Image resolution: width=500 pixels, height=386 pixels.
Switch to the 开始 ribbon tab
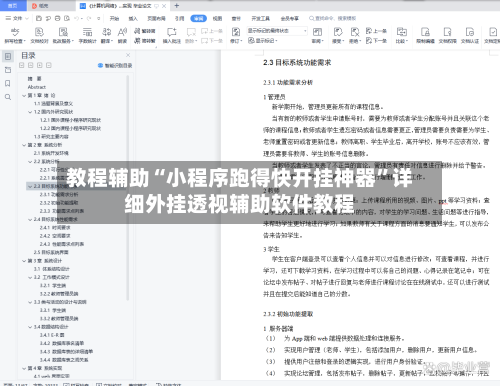(114, 18)
